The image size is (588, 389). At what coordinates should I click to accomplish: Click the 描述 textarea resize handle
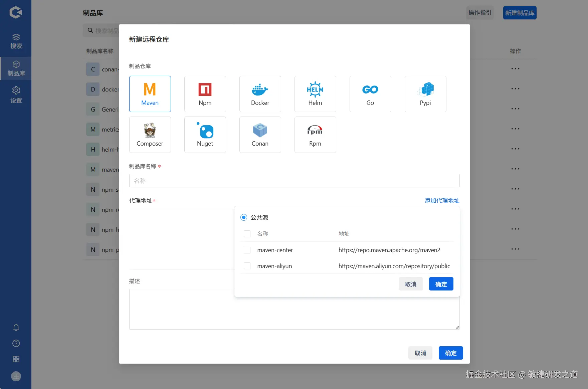(457, 327)
